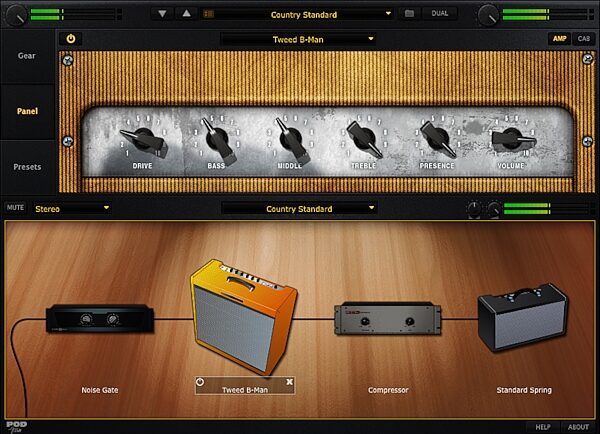This screenshot has width=600, height=434.
Task: Click the lower tone output level meter
Action: point(549,209)
